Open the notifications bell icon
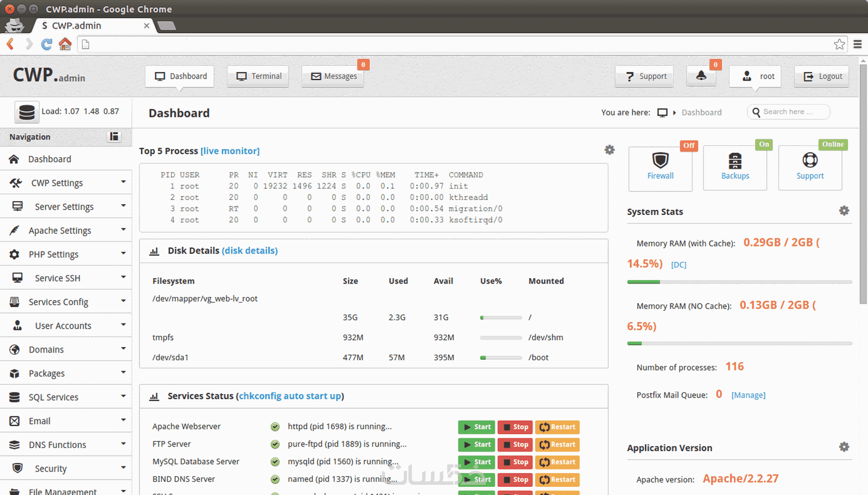This screenshot has width=868, height=495. tap(701, 76)
